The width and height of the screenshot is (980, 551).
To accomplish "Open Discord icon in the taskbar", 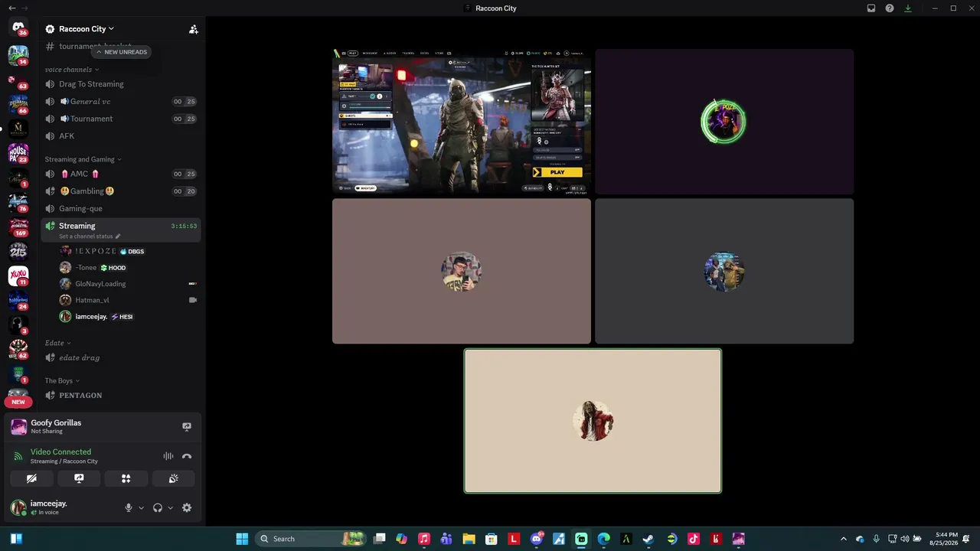I will [536, 539].
